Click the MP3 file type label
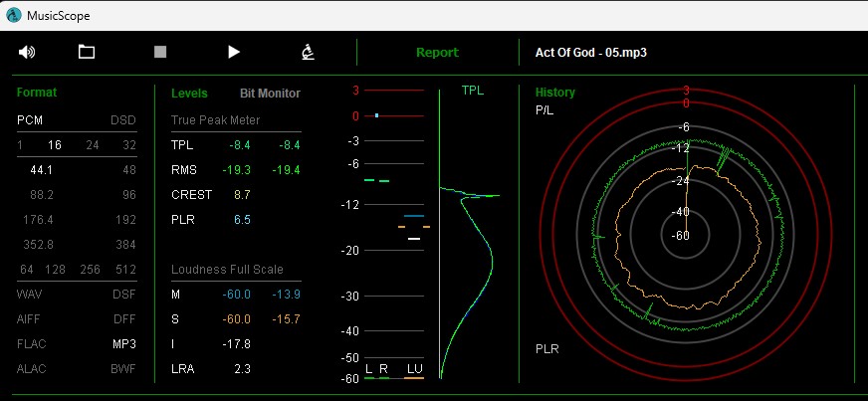The width and height of the screenshot is (868, 401). 123,343
